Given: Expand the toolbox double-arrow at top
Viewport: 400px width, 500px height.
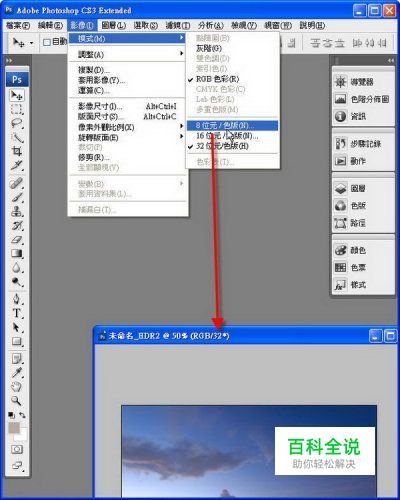Looking at the screenshot, I should click(x=9, y=61).
